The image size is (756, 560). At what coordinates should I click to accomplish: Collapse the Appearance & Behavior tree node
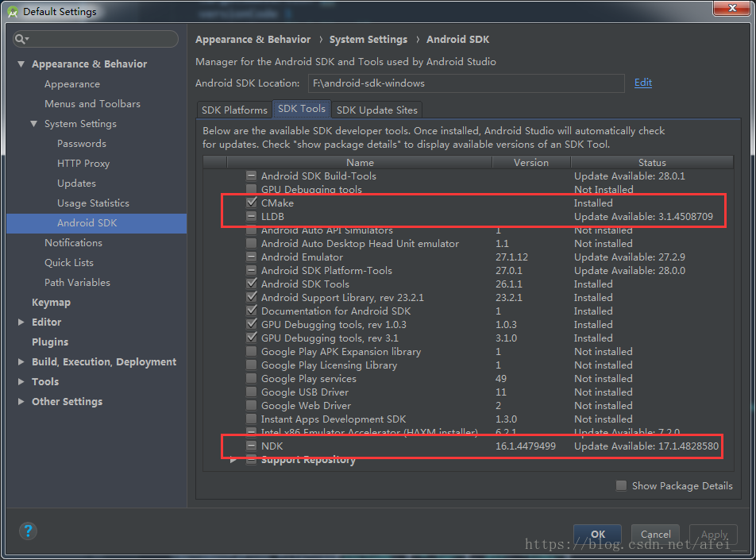coord(21,64)
